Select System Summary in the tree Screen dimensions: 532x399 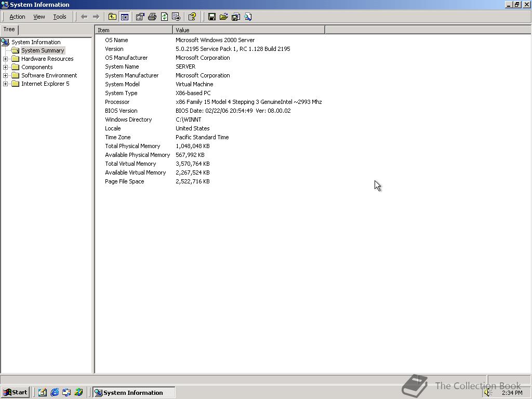[x=43, y=50]
